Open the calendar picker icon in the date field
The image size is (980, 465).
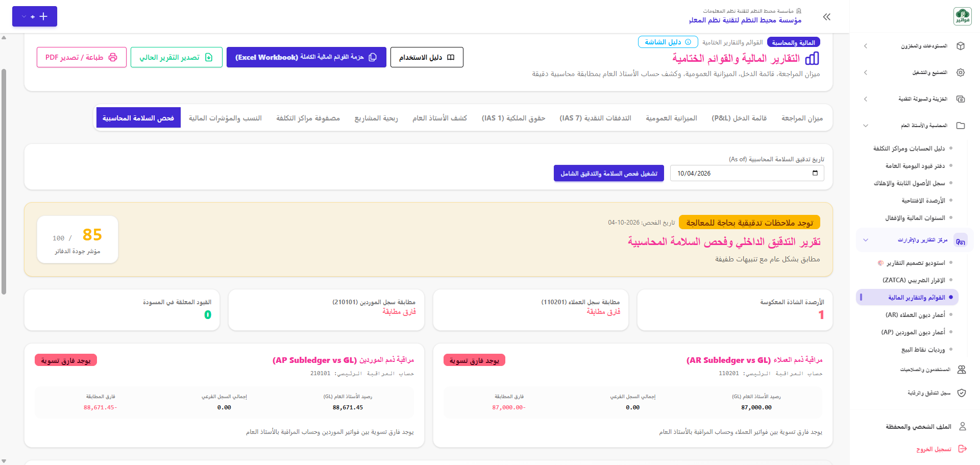click(x=815, y=173)
